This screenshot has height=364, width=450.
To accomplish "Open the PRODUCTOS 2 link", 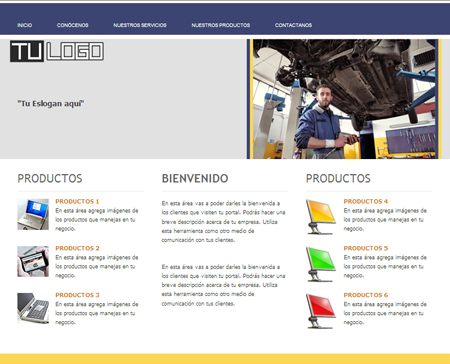I will click(x=77, y=248).
